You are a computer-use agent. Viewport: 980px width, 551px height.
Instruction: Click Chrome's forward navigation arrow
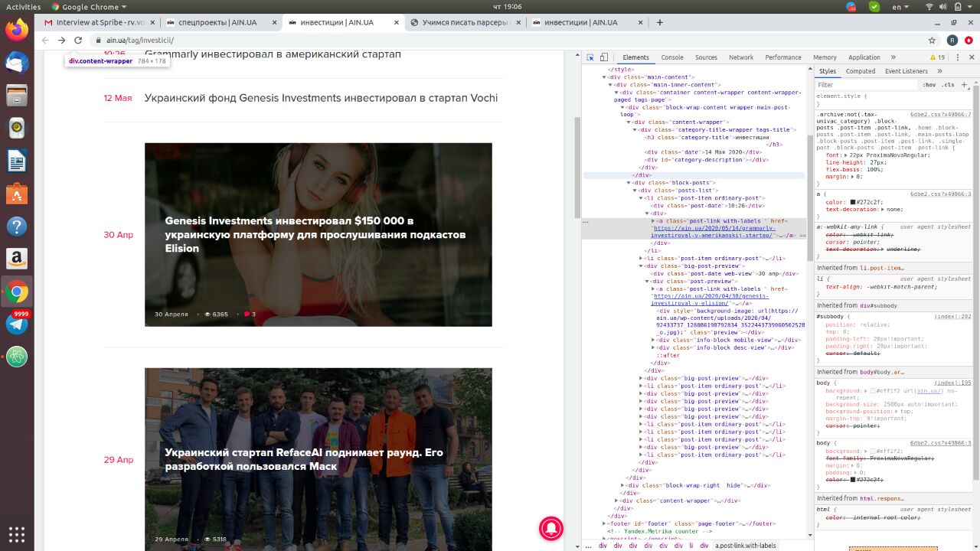pos(62,40)
